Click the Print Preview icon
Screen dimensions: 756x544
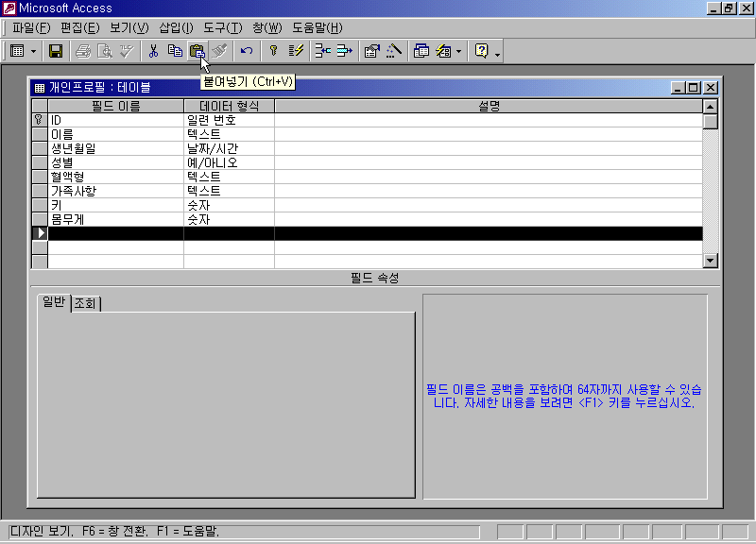click(x=105, y=51)
